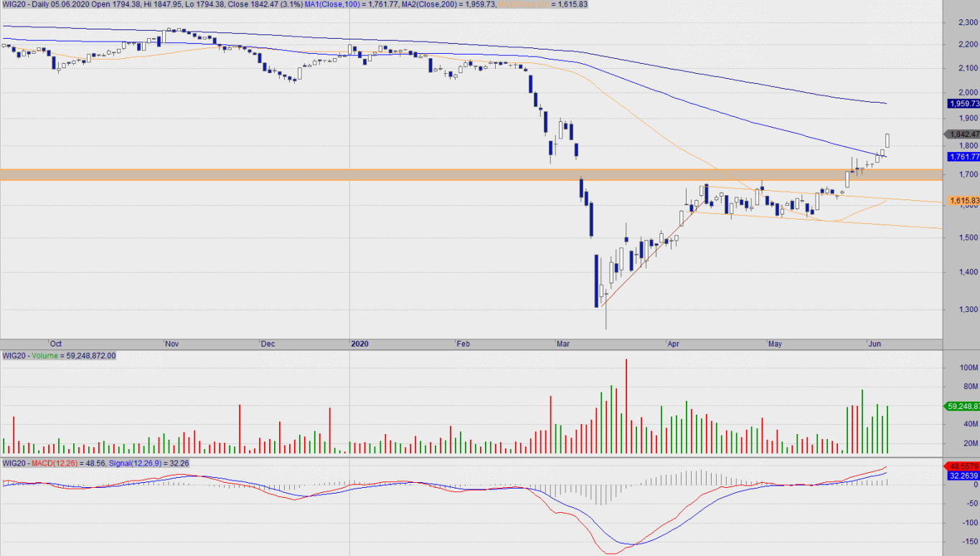The height and width of the screenshot is (556, 980).
Task: Click the red 48.5579 MACD axis tag
Action: [963, 466]
